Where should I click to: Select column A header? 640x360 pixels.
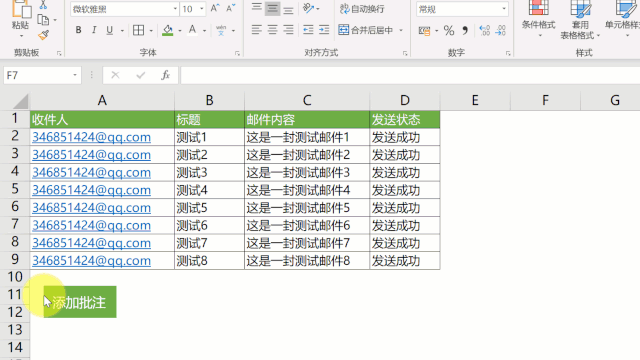point(102,100)
